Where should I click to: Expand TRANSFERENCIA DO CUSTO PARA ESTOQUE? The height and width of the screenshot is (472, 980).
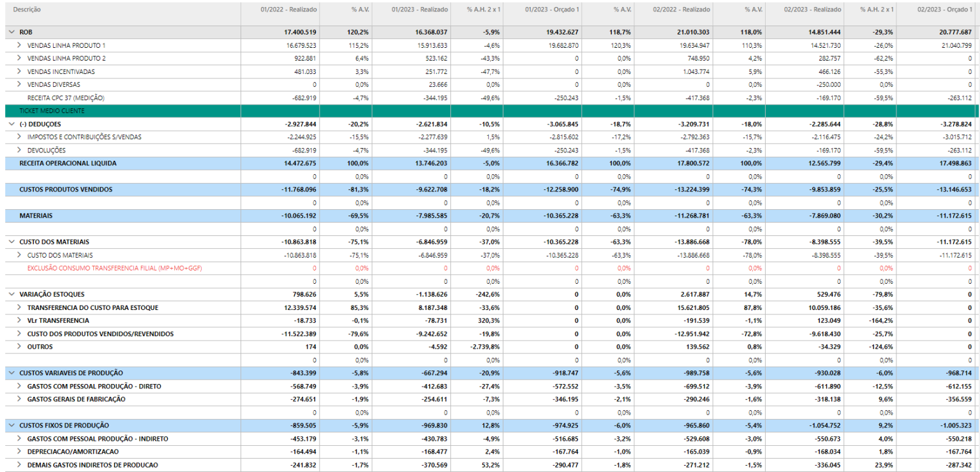(x=19, y=307)
